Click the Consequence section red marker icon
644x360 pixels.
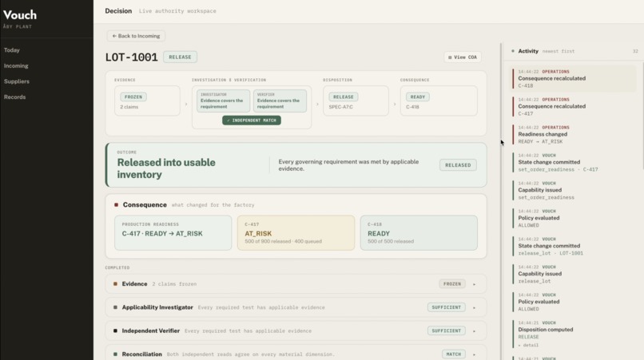pyautogui.click(x=116, y=205)
